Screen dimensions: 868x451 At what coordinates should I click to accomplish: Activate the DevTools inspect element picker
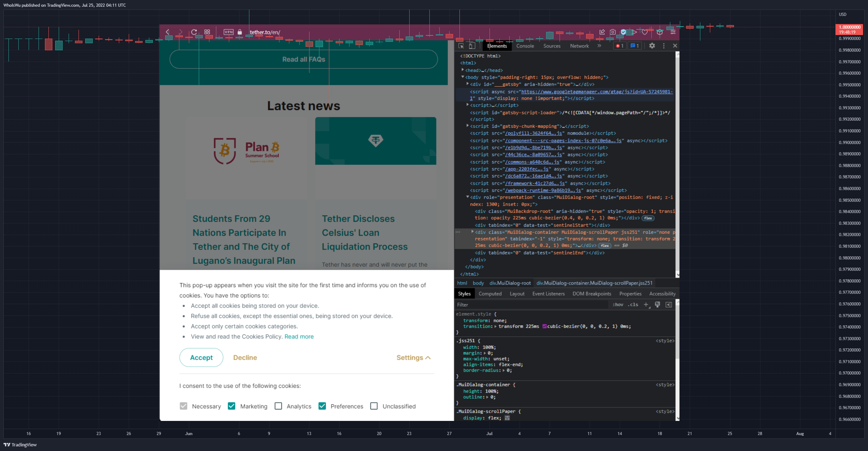(461, 46)
